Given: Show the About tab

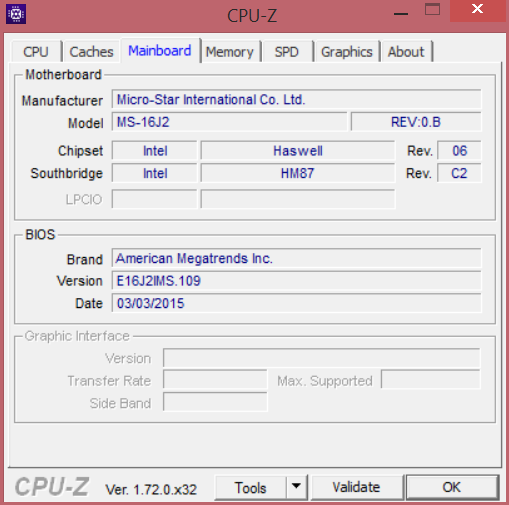Looking at the screenshot, I should pos(406,52).
